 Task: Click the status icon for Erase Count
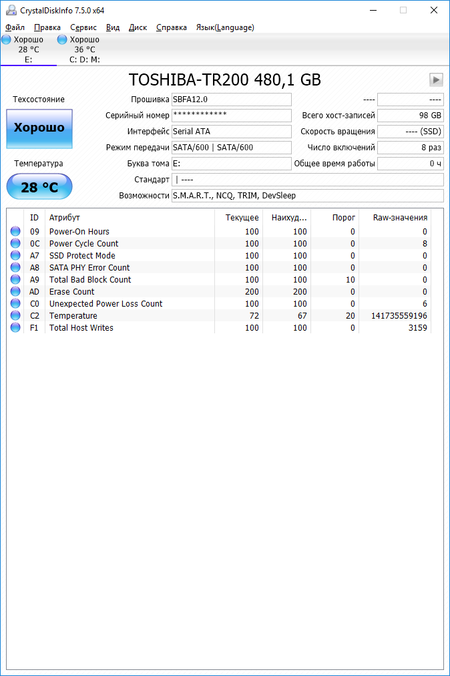(16, 291)
